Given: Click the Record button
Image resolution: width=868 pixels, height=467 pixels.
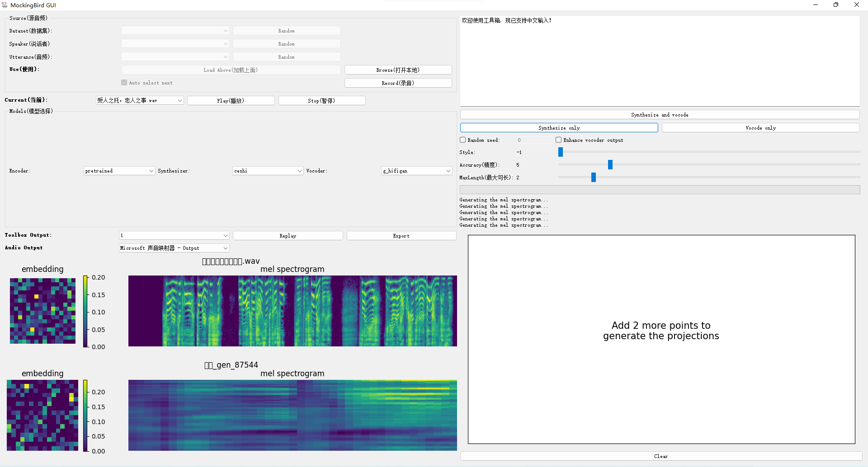Looking at the screenshot, I should click(398, 83).
